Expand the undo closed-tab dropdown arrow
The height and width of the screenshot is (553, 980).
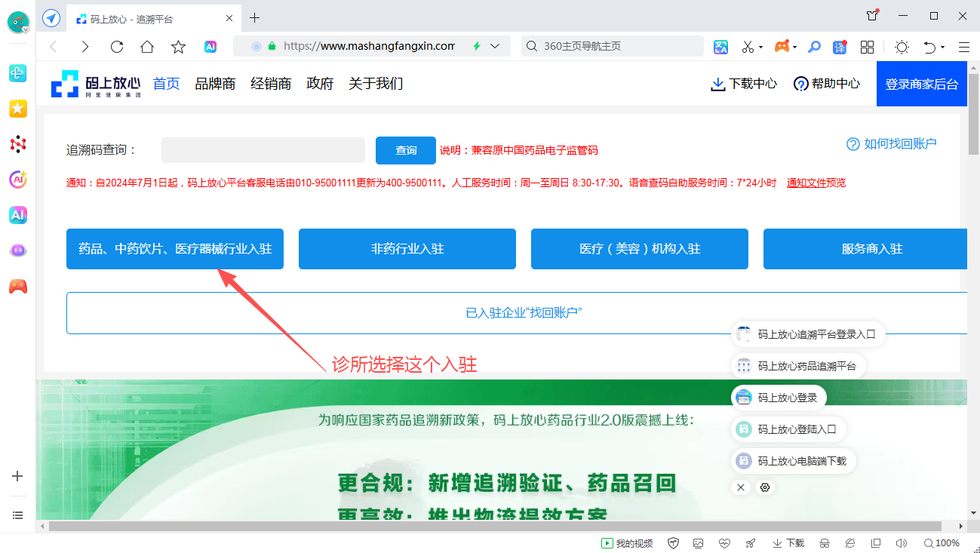point(942,48)
